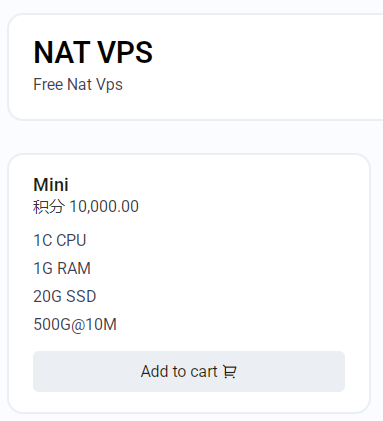Select the 20G SSD spec line

tap(65, 296)
